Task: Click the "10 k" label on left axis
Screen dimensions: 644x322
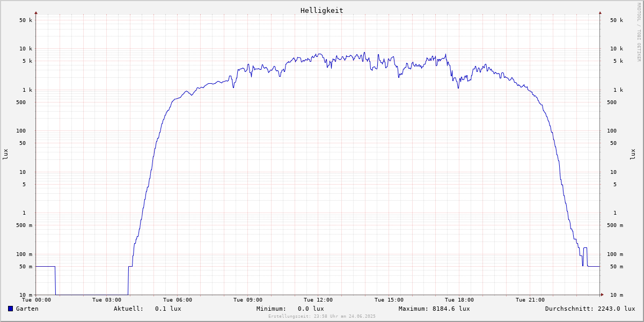Action: pos(26,49)
